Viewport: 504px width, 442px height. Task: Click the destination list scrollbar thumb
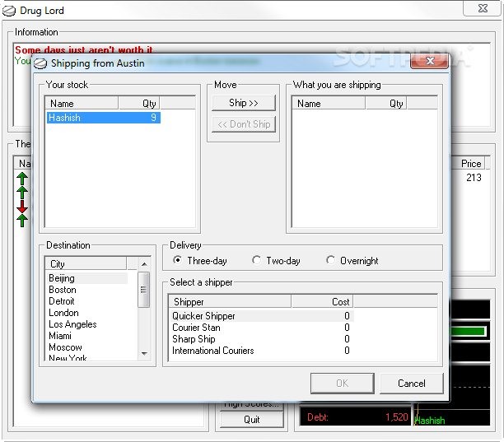pos(143,290)
